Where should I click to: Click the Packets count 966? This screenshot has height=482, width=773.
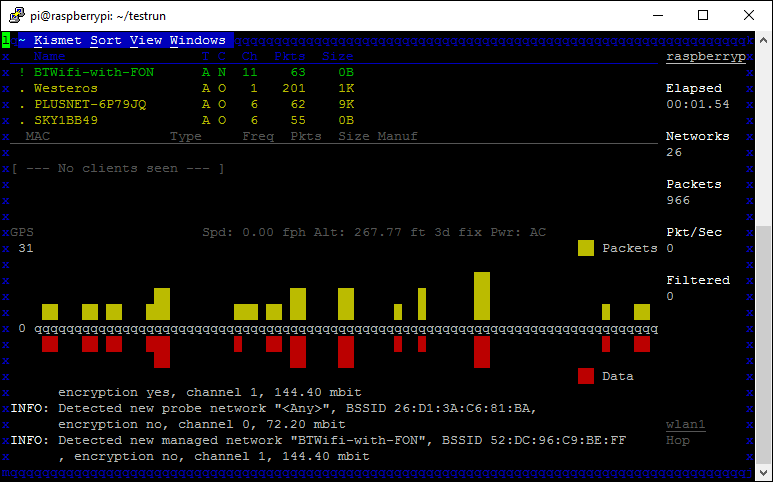coord(678,200)
